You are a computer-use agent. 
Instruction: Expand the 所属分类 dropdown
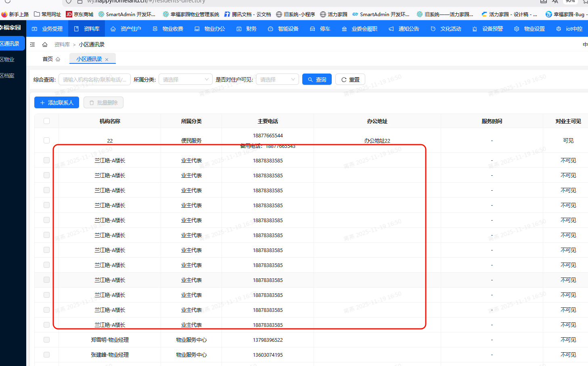click(x=185, y=80)
